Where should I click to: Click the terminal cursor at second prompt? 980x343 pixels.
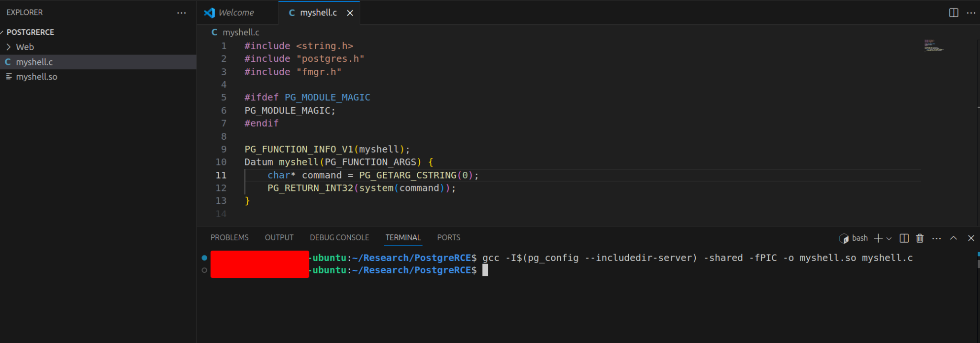pos(485,270)
